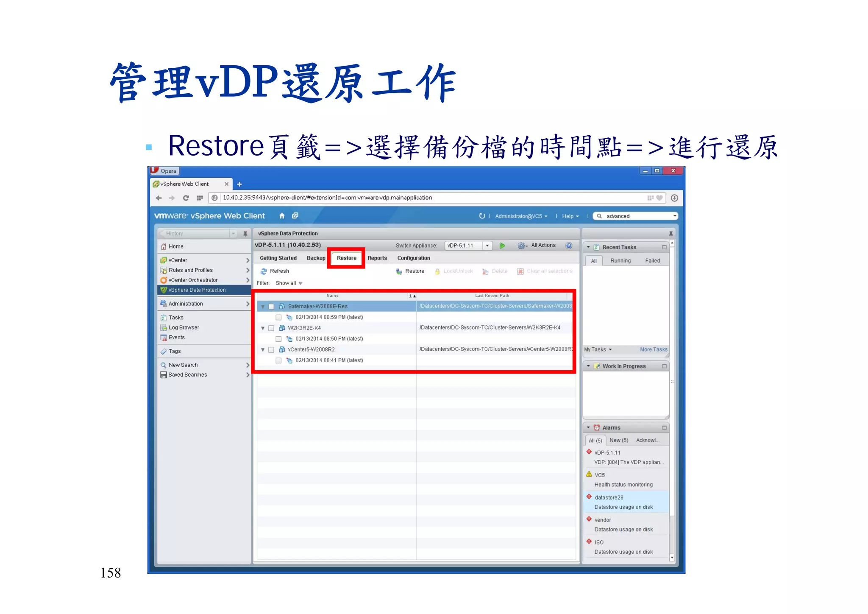Screen dimensions: 868x614
Task: Click the refresh icon beside Administrator@VC5
Action: click(482, 216)
